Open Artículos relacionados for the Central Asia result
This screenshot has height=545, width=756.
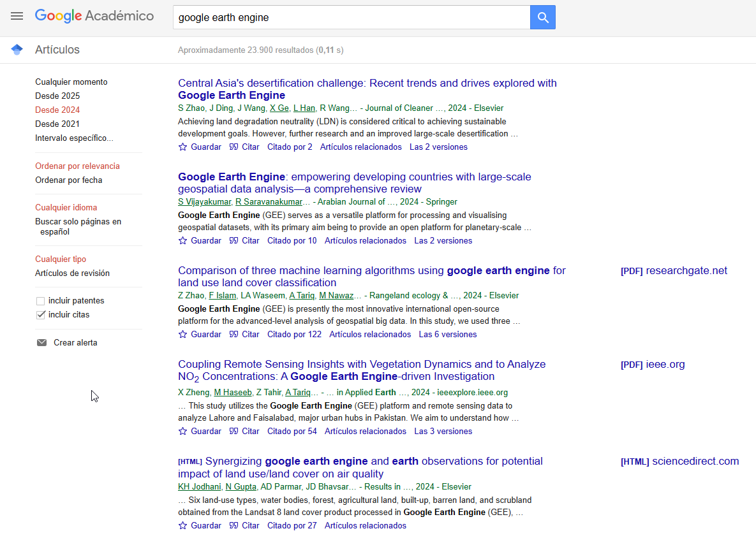[360, 147]
